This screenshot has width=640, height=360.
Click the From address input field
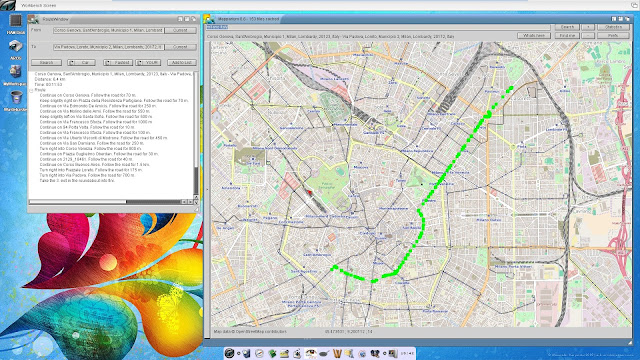point(108,30)
